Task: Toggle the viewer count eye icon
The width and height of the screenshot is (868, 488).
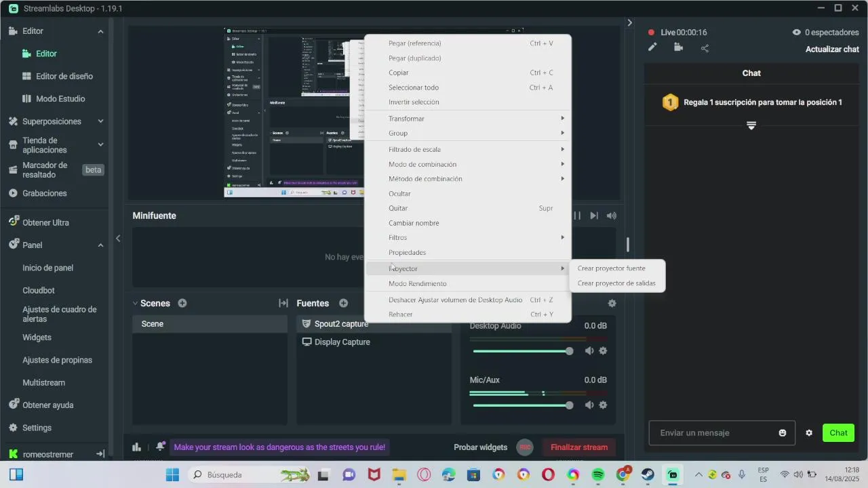Action: (x=797, y=33)
